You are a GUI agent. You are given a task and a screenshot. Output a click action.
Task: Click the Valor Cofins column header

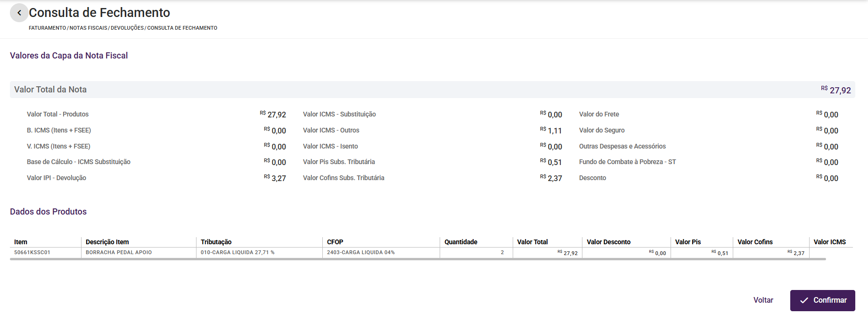[x=755, y=242]
